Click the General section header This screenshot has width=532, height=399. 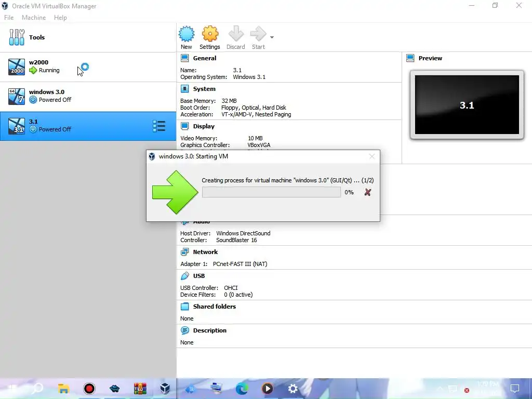click(205, 58)
